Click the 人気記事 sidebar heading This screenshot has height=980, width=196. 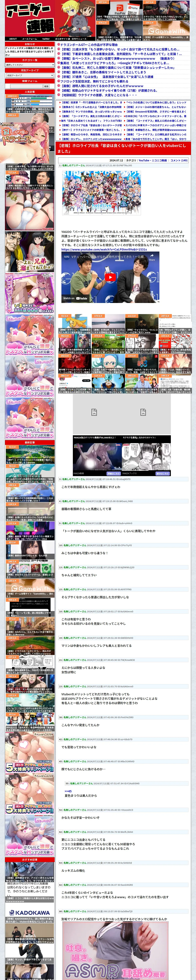(x=30, y=92)
